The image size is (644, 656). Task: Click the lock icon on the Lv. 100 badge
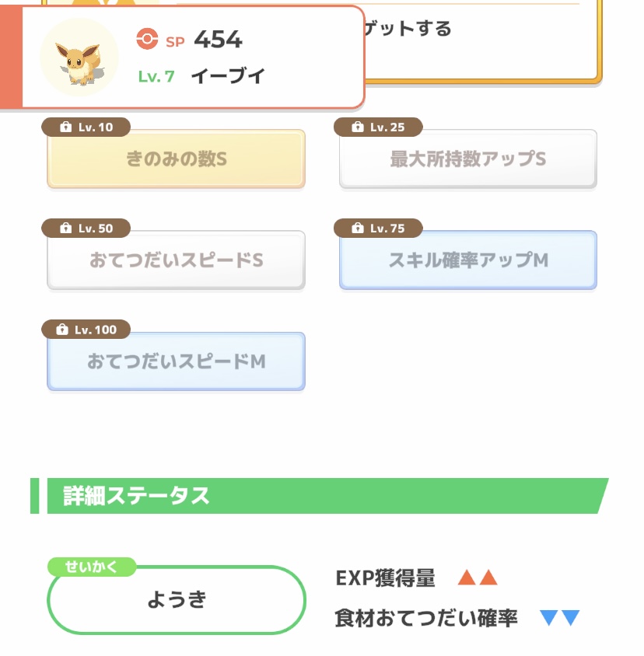[x=62, y=330]
